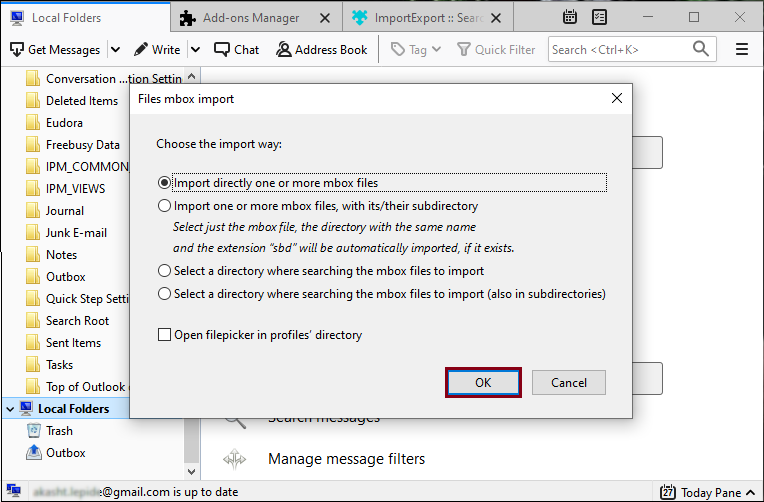This screenshot has height=502, width=764.
Task: Open the Tag dropdown
Action: click(416, 50)
